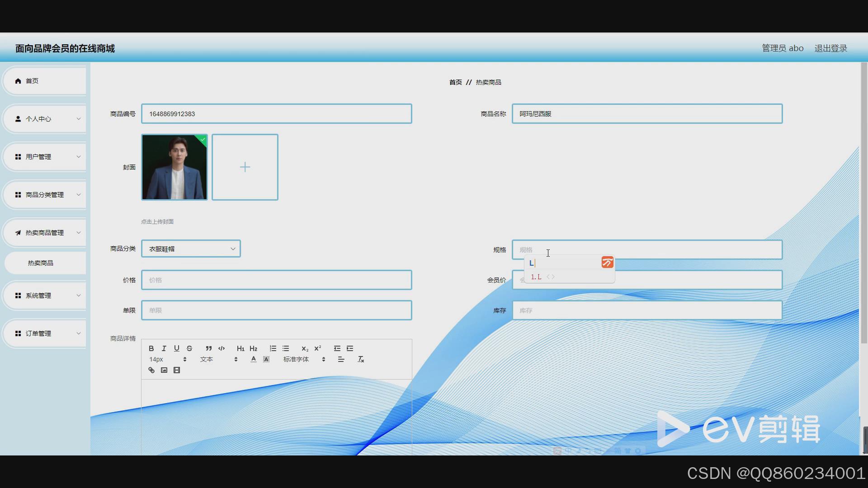Image resolution: width=868 pixels, height=488 pixels.
Task: Insert a blockquote in product details
Action: point(208,348)
